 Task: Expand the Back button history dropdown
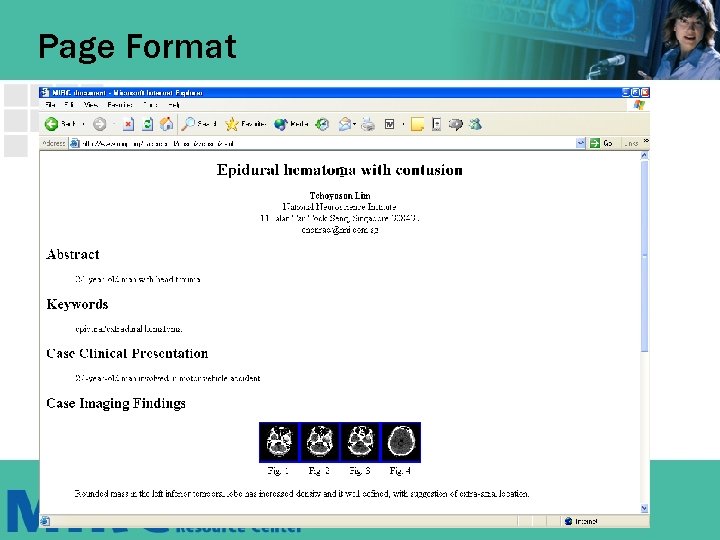click(84, 124)
